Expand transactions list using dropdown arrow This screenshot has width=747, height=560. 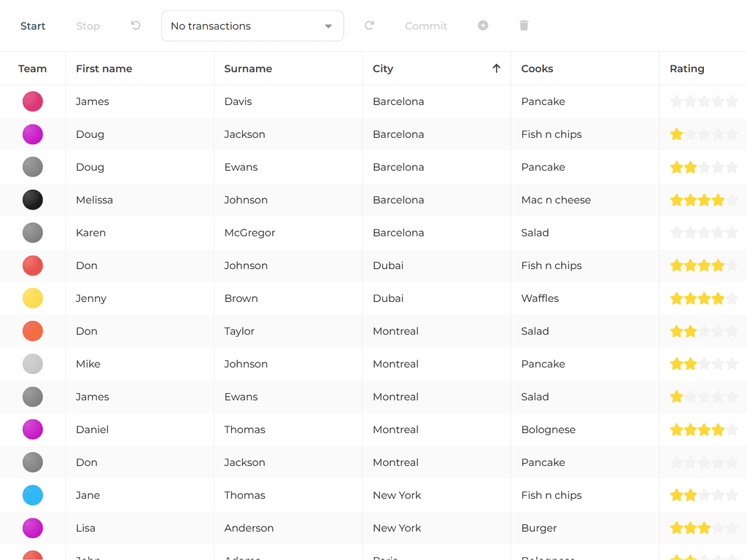coord(328,26)
